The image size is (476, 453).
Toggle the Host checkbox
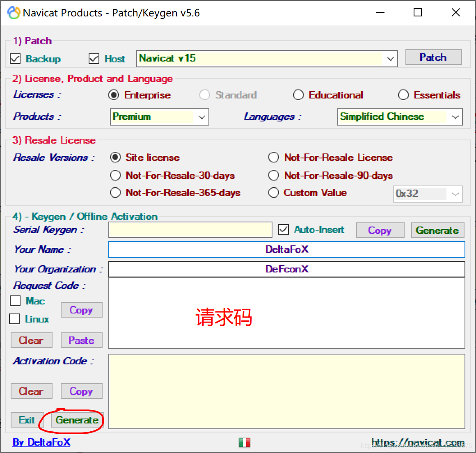(x=94, y=59)
